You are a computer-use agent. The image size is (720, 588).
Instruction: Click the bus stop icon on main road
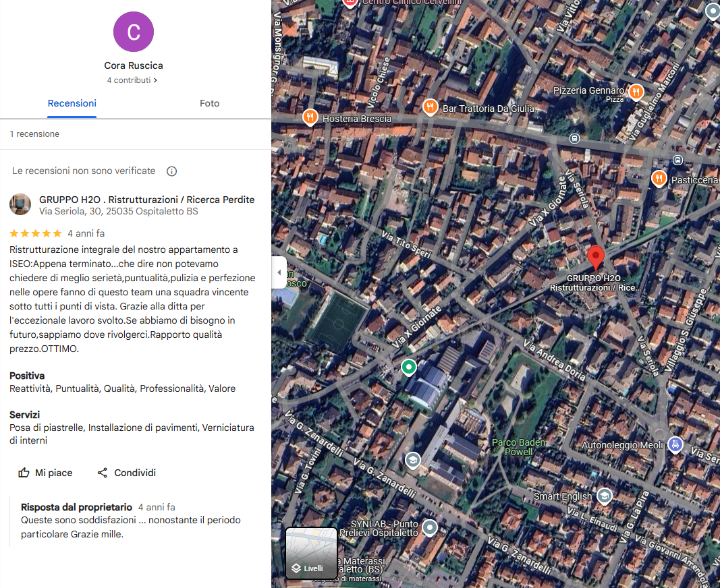click(x=574, y=138)
